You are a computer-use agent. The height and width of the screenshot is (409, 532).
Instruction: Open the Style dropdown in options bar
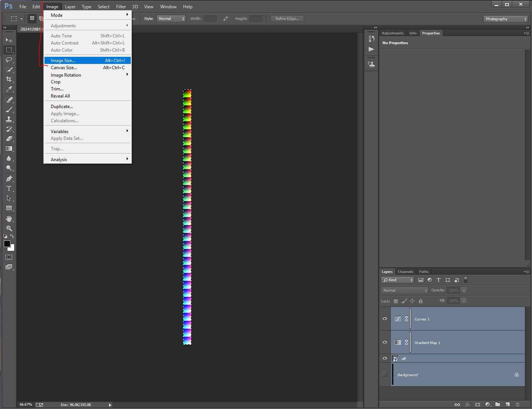click(171, 19)
